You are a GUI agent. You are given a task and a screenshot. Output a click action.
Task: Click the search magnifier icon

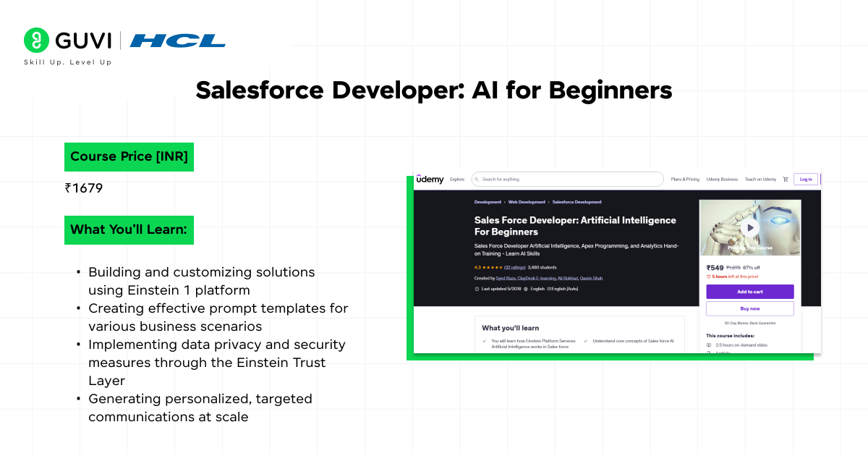477,180
